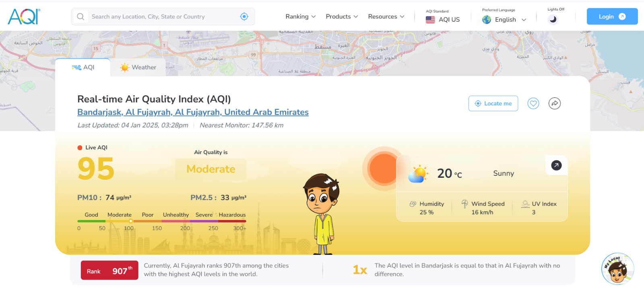This screenshot has height=294, width=644.
Task: Expand the Products dropdown menu
Action: point(341,16)
